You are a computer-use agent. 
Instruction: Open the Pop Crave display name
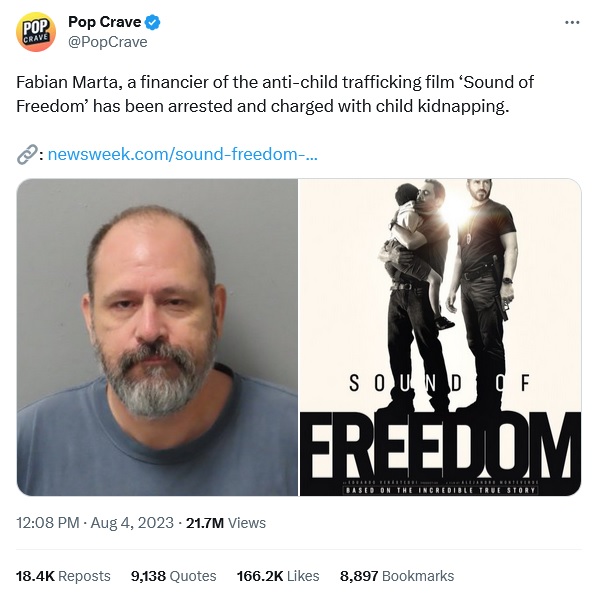coord(104,22)
